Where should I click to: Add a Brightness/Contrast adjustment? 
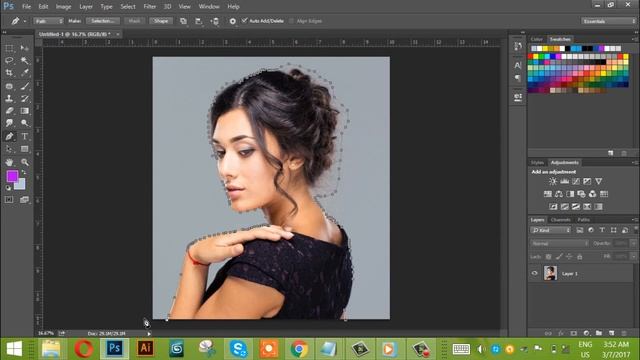pyautogui.click(x=553, y=181)
